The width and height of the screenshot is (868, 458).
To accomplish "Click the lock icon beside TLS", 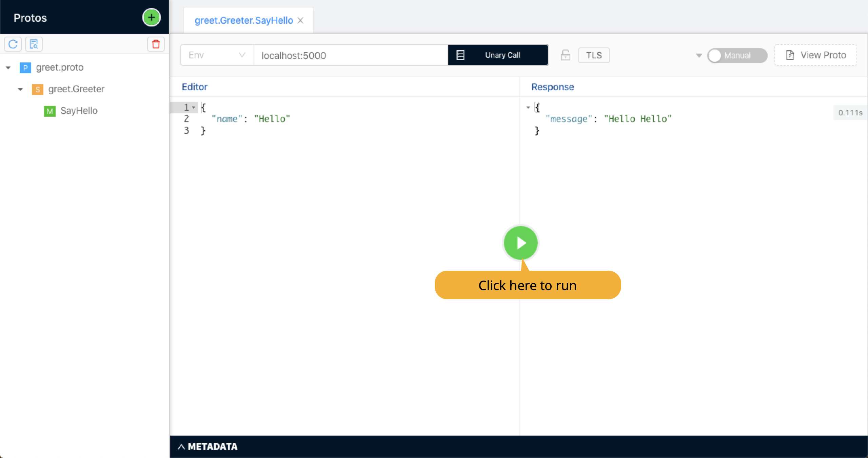I will [565, 55].
